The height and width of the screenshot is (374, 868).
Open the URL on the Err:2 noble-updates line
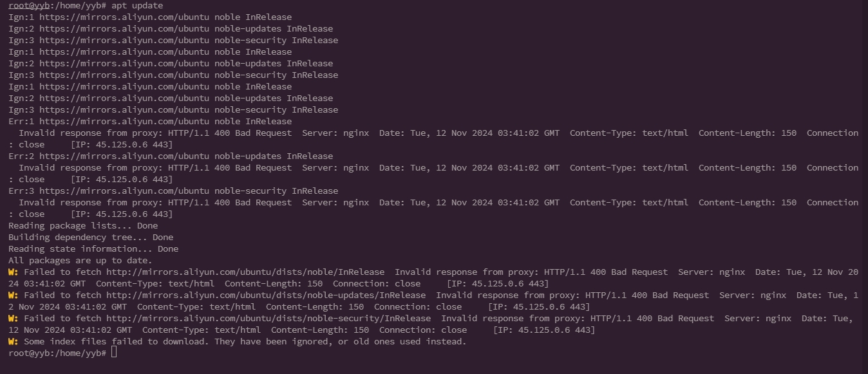(124, 156)
